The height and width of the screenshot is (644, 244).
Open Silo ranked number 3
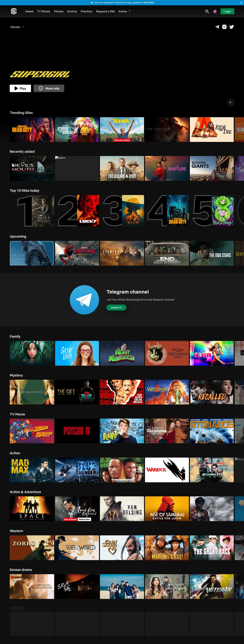coord(133,211)
